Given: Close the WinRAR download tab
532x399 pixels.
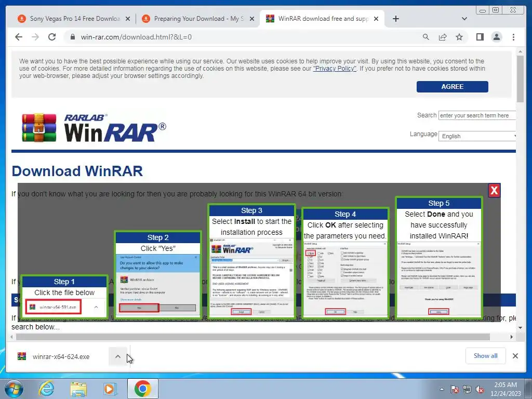Looking at the screenshot, I should (x=376, y=19).
